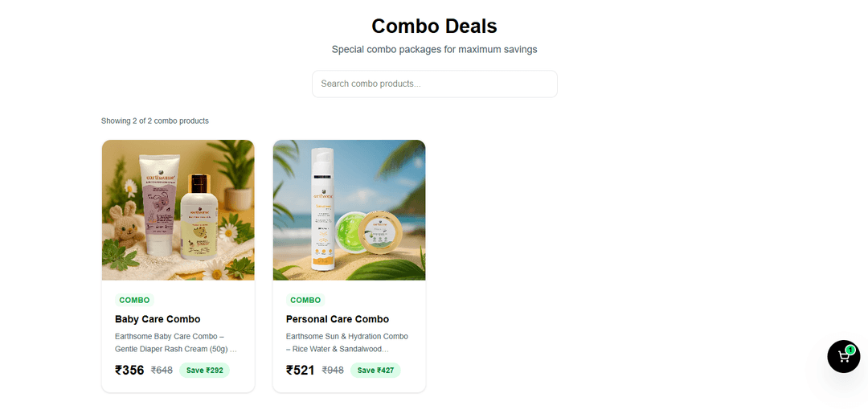Click the Save ₹292 badge

click(x=205, y=371)
